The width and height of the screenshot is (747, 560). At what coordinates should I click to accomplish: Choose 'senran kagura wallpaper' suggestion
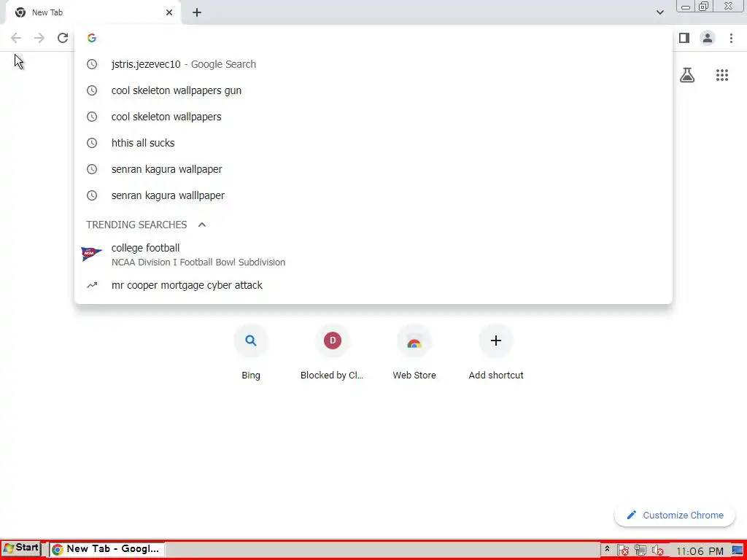[373, 169]
